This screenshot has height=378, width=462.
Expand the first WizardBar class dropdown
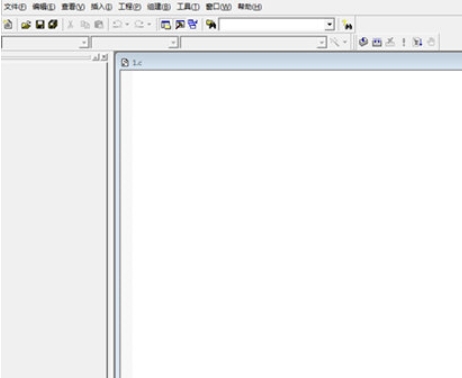[84, 42]
